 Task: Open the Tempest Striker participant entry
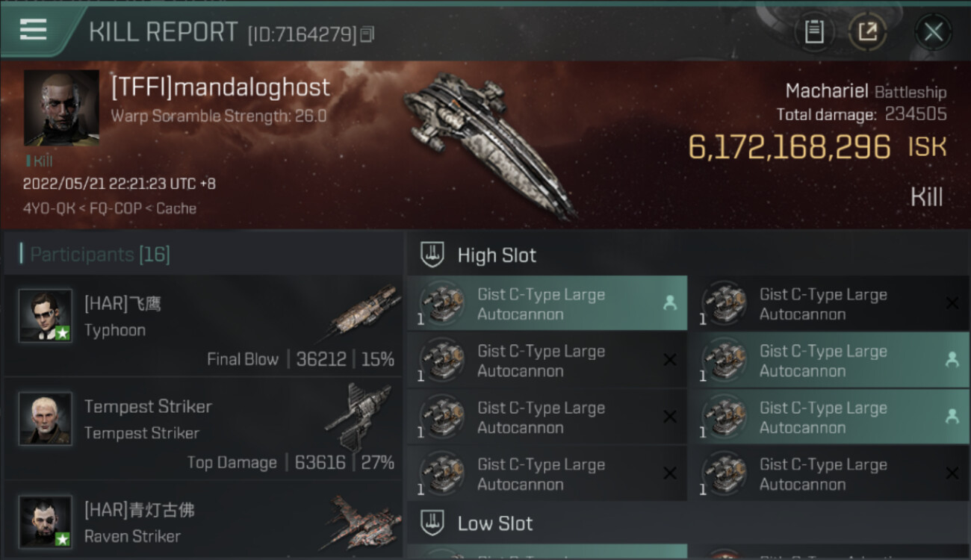(x=202, y=429)
